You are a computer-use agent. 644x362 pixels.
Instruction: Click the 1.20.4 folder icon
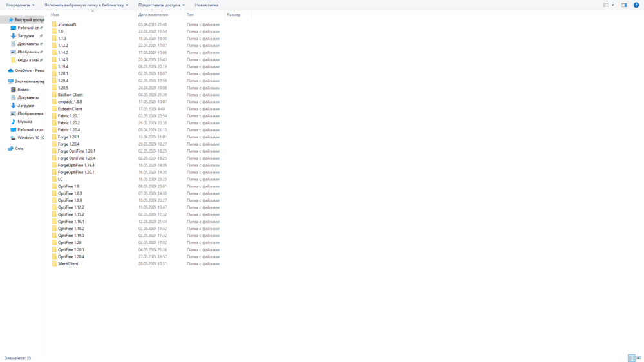(x=54, y=81)
